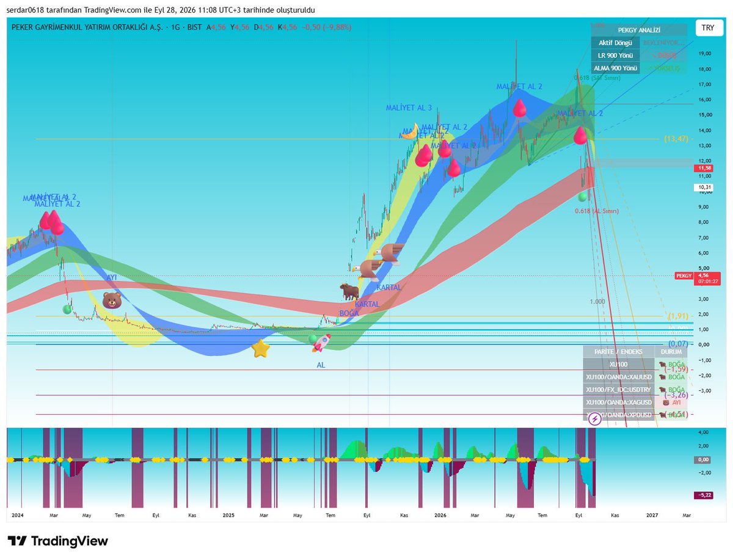Click the PARİTE / ENDEKS column header
This screenshot has width=733, height=560.
pyautogui.click(x=618, y=352)
